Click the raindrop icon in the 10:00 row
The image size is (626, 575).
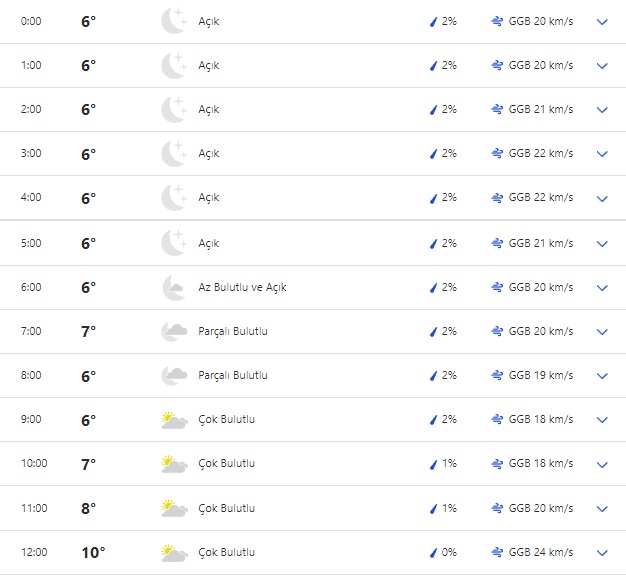[x=433, y=464]
